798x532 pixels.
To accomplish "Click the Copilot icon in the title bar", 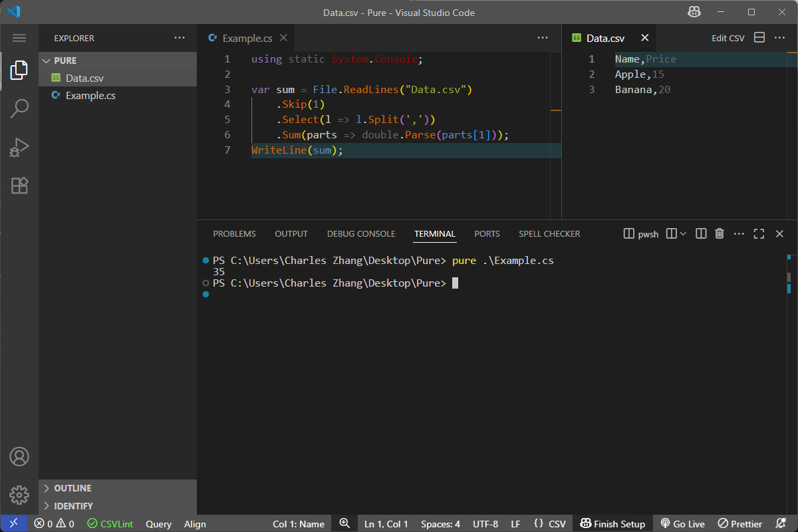I will click(x=694, y=12).
